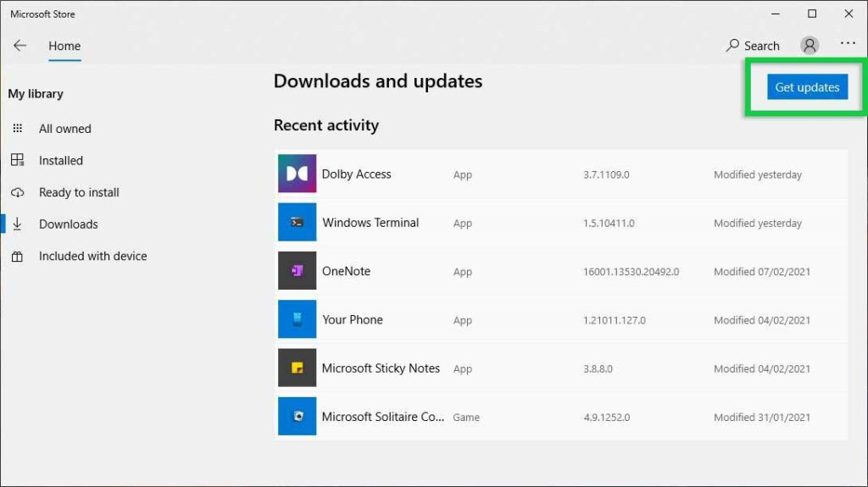Click Solitaire version 4.9.1252.0
The width and height of the screenshot is (868, 487).
coord(607,418)
